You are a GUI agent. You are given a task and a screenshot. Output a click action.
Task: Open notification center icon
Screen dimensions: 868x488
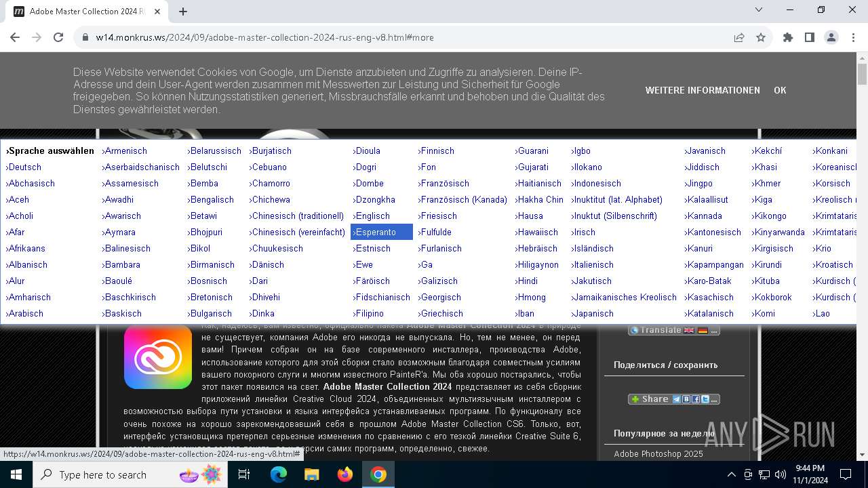coord(846,474)
